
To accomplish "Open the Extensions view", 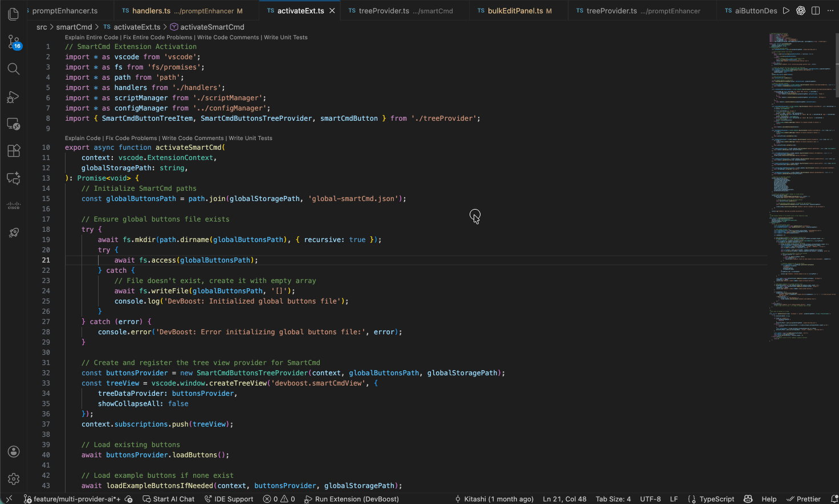I will point(13,150).
